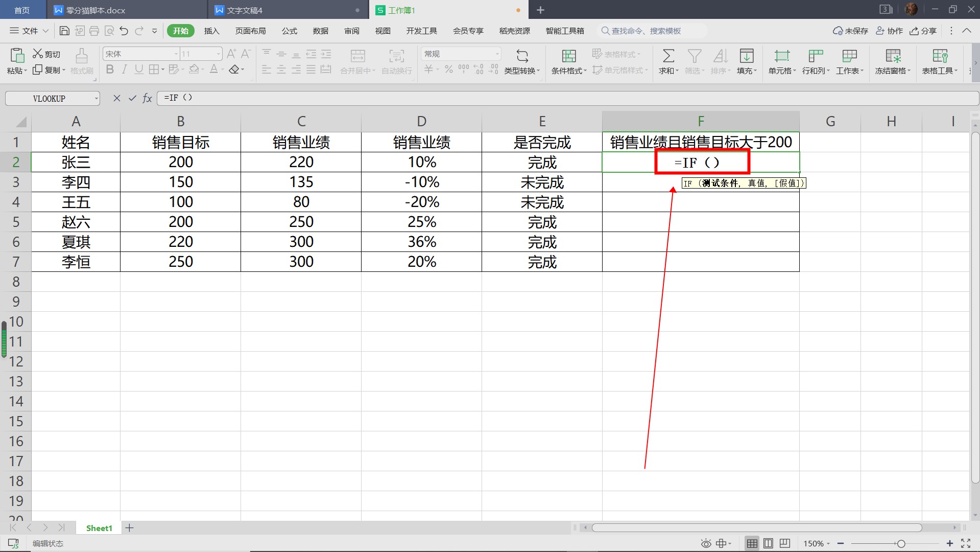The width and height of the screenshot is (980, 552).
Task: Open the Name Box VLOOKUP dropdown
Action: (x=96, y=99)
